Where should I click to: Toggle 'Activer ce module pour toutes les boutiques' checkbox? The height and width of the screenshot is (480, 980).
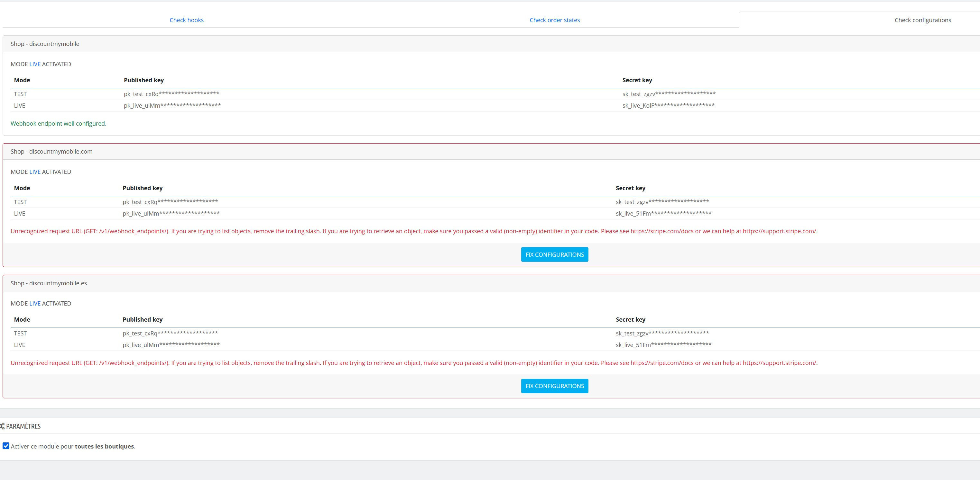(6, 446)
